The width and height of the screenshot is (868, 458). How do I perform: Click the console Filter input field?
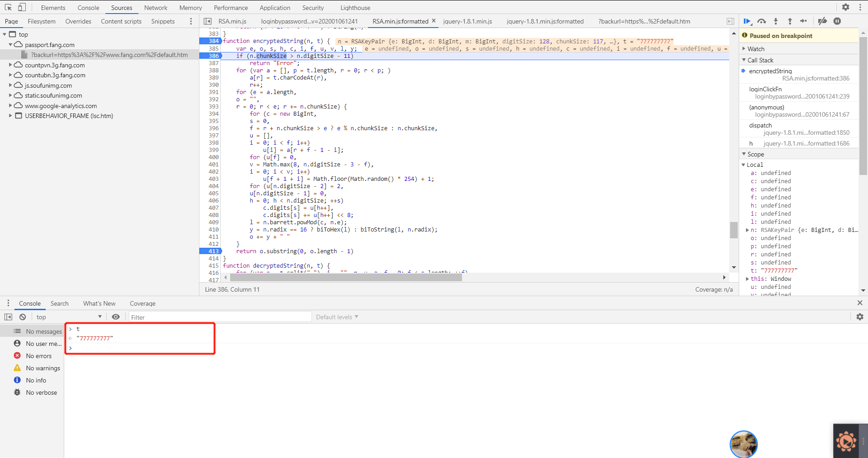tap(220, 316)
